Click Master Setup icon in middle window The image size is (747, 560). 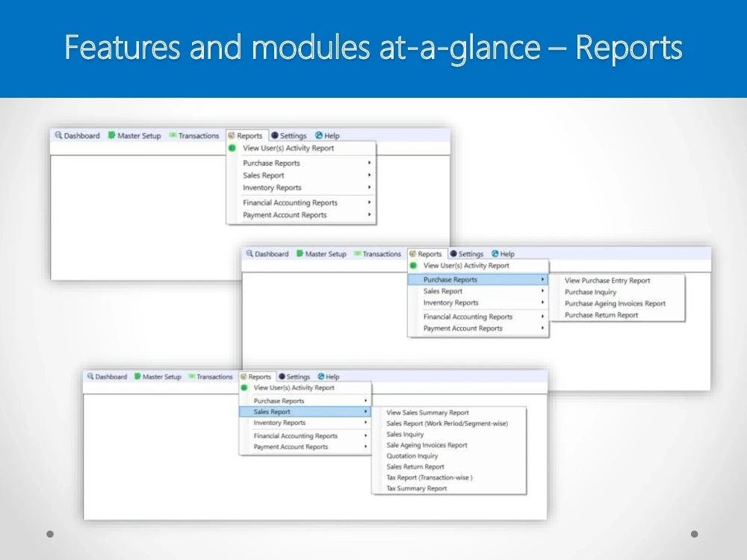point(300,253)
